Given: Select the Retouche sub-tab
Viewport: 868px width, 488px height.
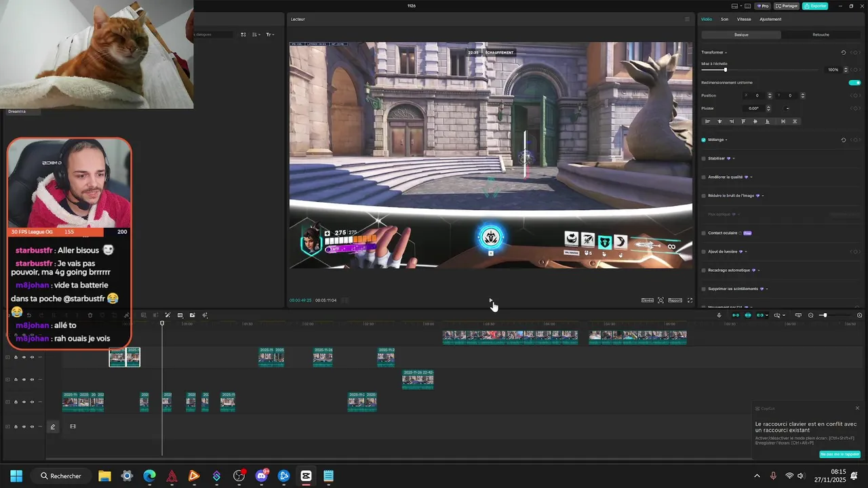Looking at the screenshot, I should pos(821,35).
